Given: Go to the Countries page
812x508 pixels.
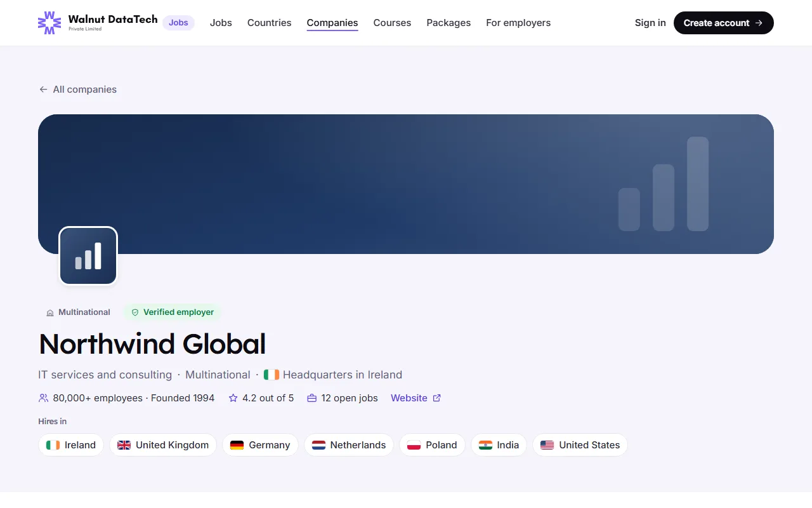Looking at the screenshot, I should [x=270, y=23].
